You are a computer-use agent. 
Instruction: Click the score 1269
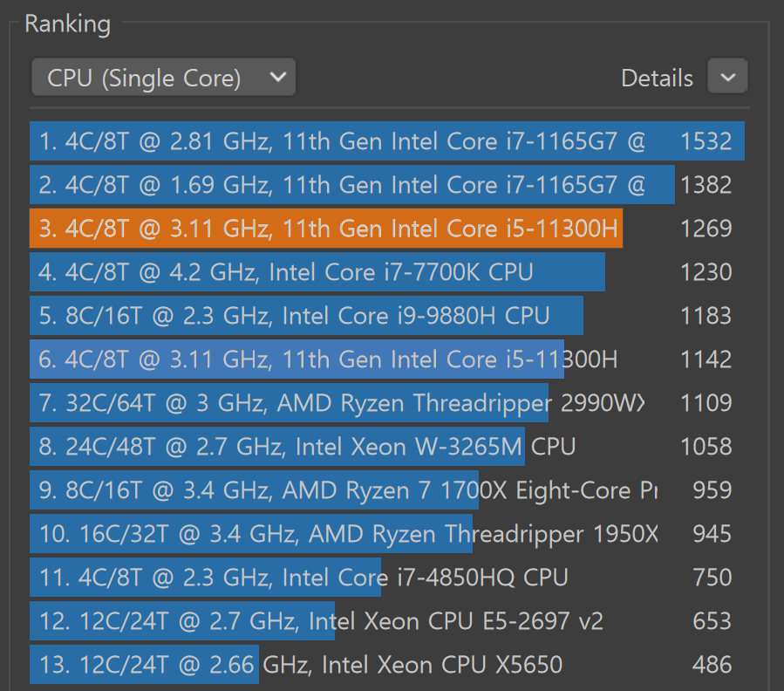(706, 229)
